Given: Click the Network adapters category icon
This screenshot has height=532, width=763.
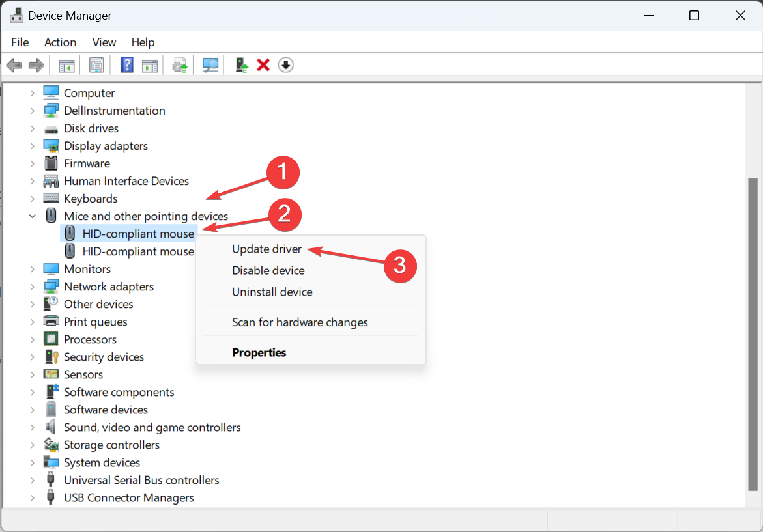Looking at the screenshot, I should [x=51, y=287].
